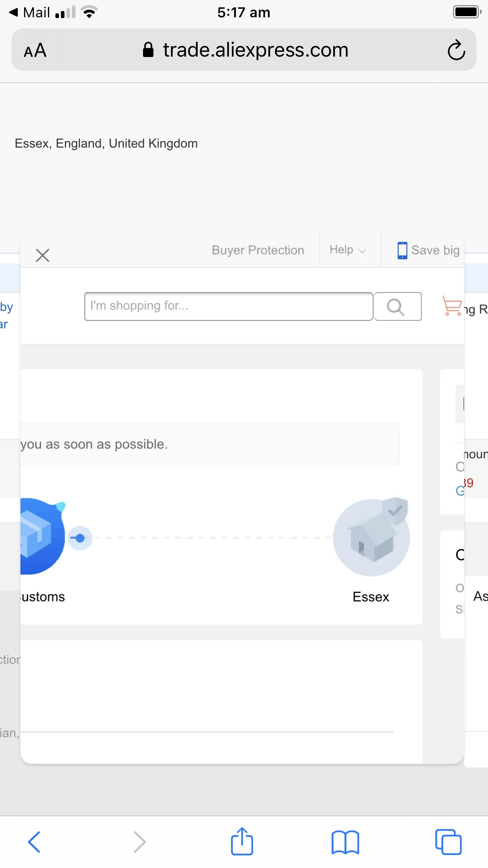Screen dimensions: 488x868
Task: Tap the customs label under package
Action: 42,597
